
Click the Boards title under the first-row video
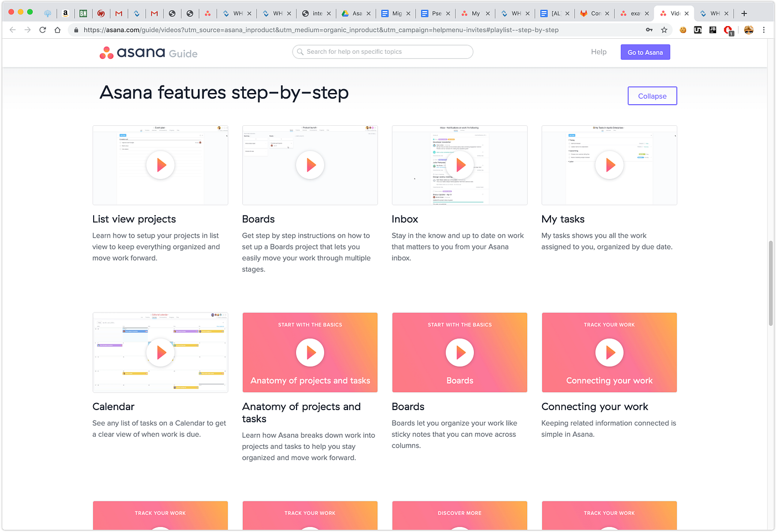[258, 219]
